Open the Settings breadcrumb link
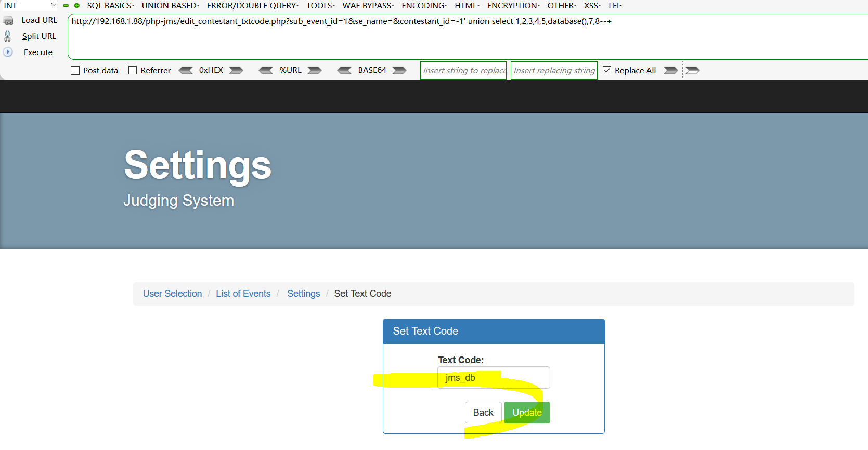Viewport: 868px width, 450px height. (304, 294)
